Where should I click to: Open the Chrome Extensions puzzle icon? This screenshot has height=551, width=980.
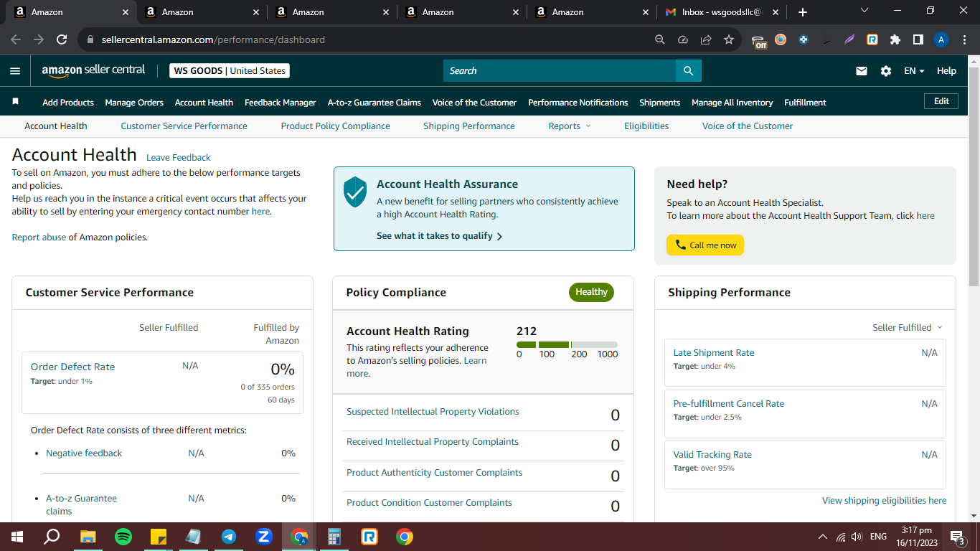pyautogui.click(x=895, y=40)
